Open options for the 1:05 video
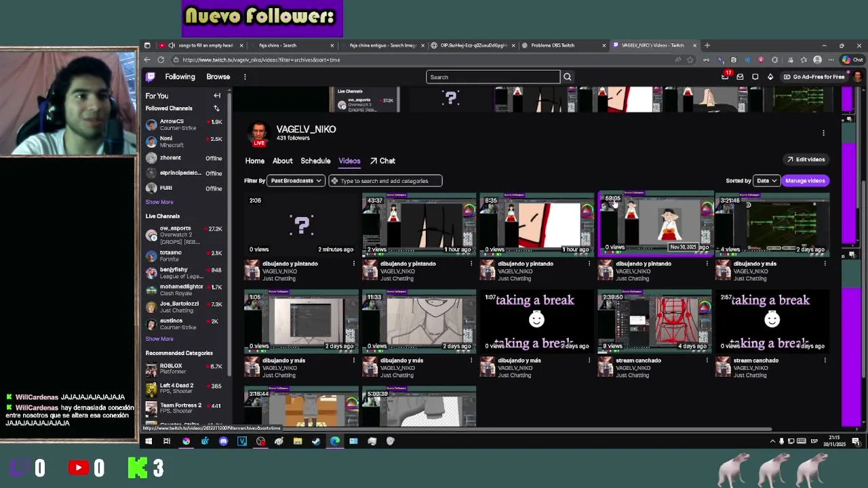The height and width of the screenshot is (488, 868). (x=353, y=361)
